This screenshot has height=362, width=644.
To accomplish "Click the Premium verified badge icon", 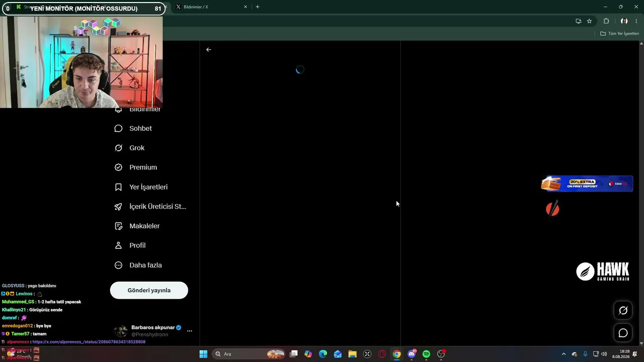I will (118, 167).
